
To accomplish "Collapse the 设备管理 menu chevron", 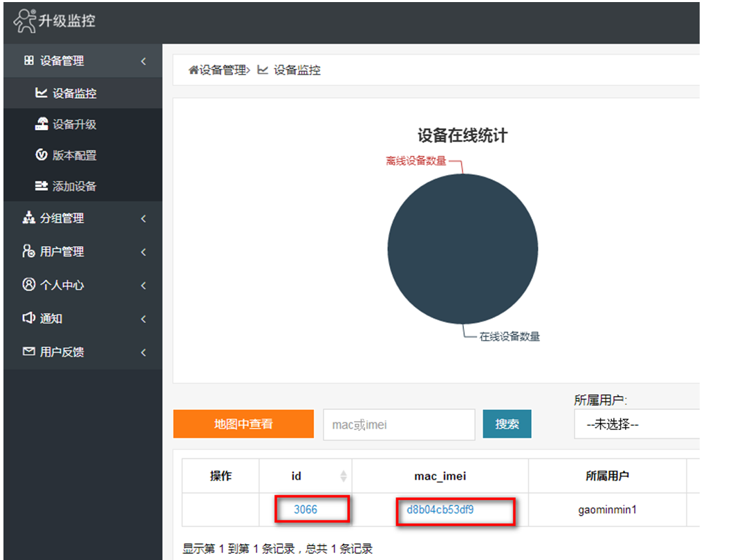I will click(143, 62).
